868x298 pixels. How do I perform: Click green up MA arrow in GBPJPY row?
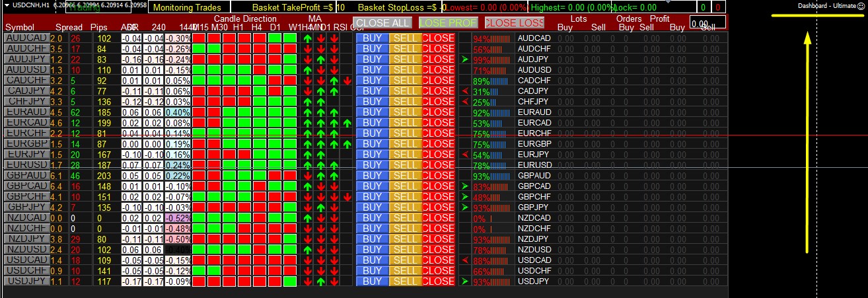(x=320, y=207)
